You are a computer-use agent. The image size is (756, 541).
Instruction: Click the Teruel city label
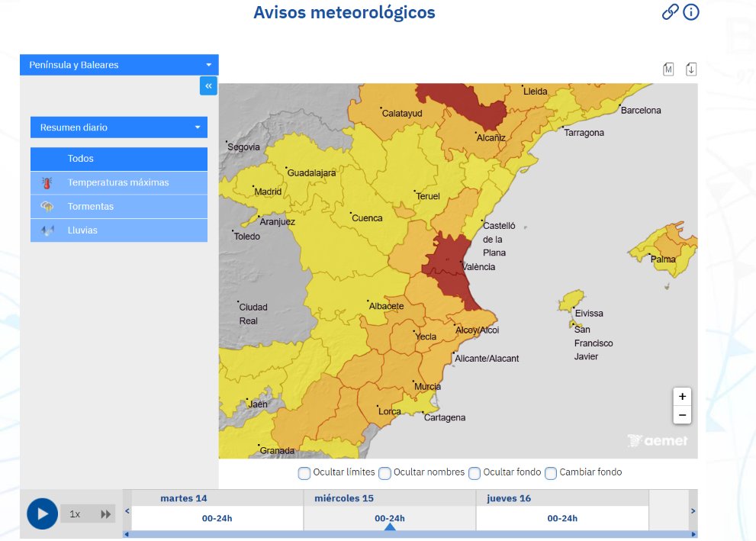coord(428,196)
